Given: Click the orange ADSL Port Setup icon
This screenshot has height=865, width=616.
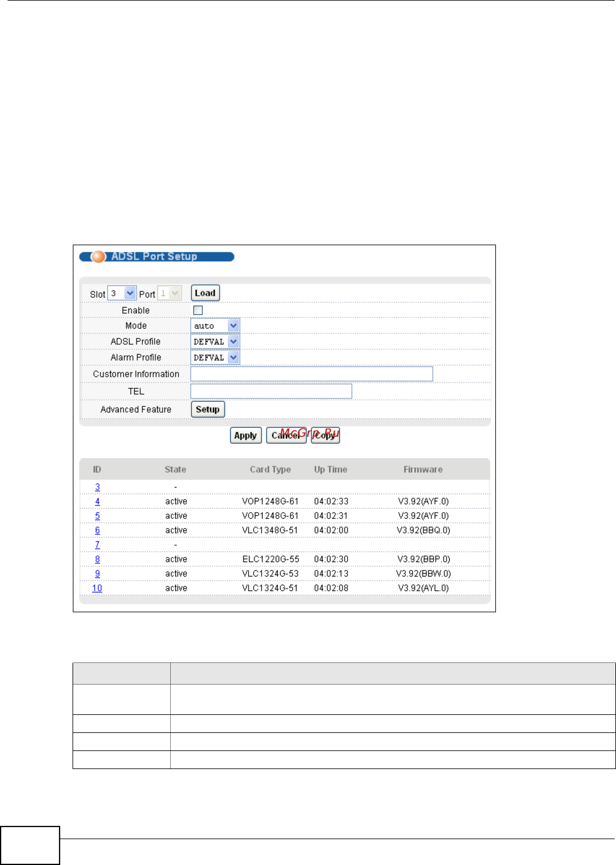Looking at the screenshot, I should pyautogui.click(x=98, y=257).
